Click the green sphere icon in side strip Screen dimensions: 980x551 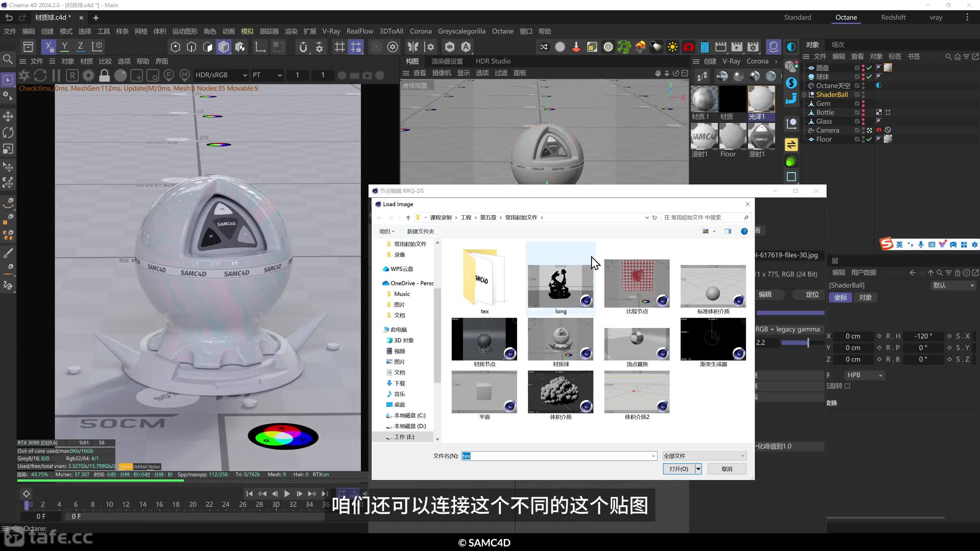[791, 161]
